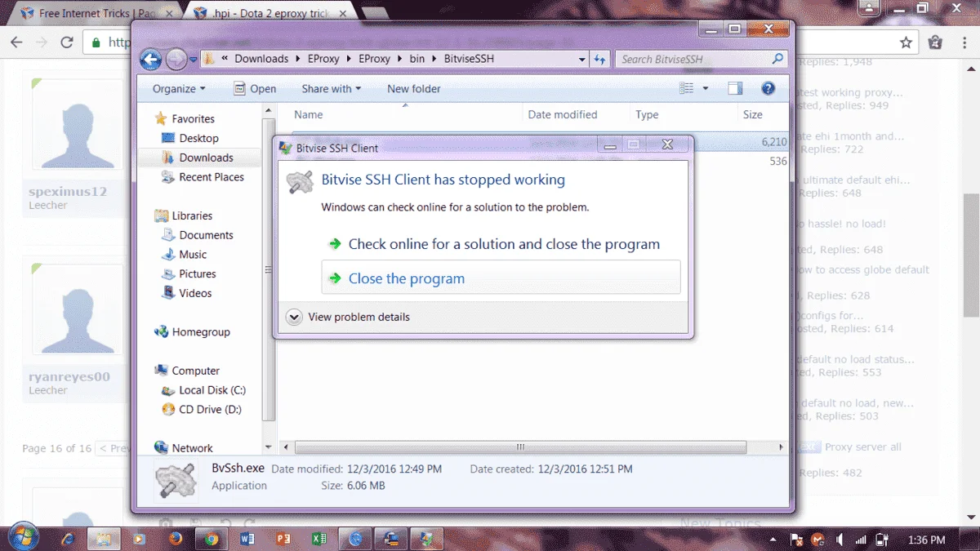
Task: Open the Videos library
Action: 195,293
